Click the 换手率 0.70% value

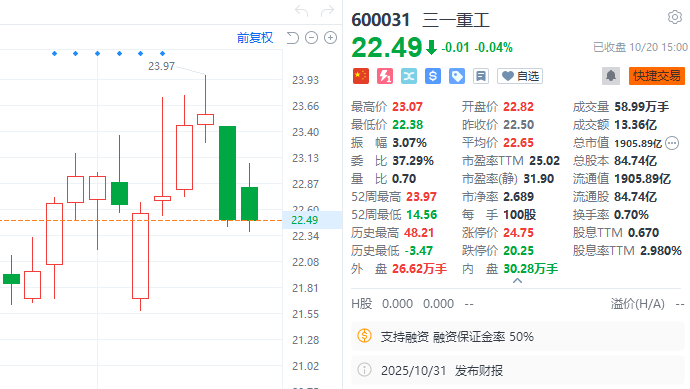(631, 215)
